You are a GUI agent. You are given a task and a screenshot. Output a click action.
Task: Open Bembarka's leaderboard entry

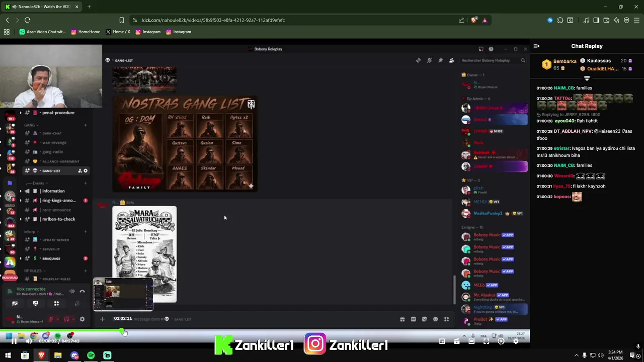558,64
